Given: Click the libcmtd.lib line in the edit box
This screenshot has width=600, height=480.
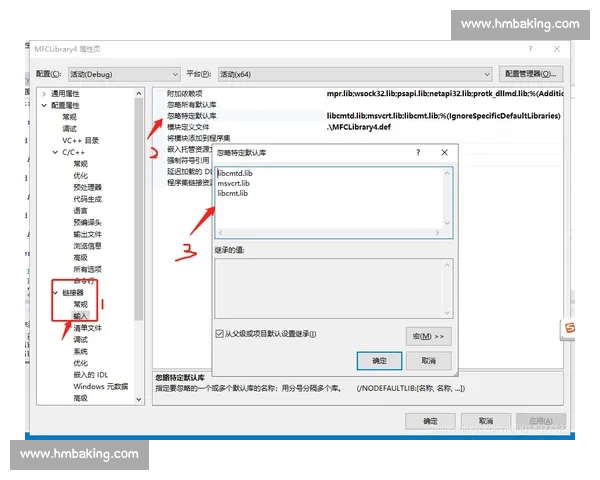Looking at the screenshot, I should pos(235,173).
